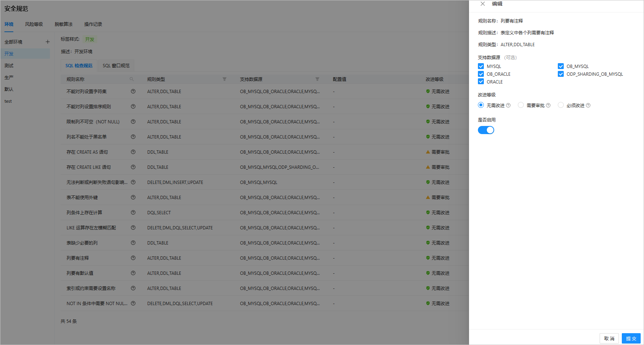This screenshot has width=644, height=345.
Task: Click help icon beside 需要审批 option
Action: pos(548,105)
